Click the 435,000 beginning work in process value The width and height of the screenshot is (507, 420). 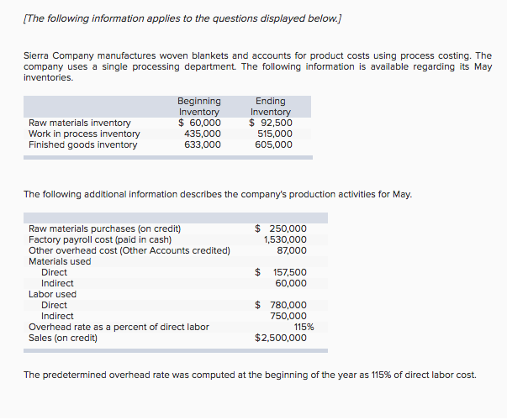pyautogui.click(x=203, y=134)
